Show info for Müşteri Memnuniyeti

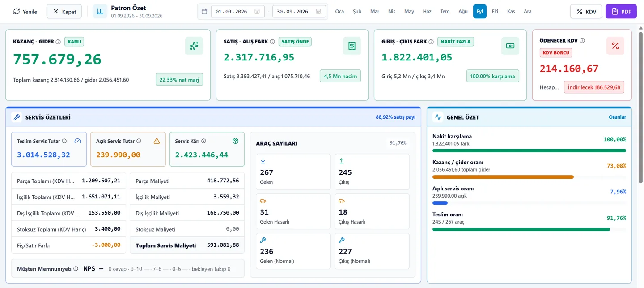(x=76, y=269)
